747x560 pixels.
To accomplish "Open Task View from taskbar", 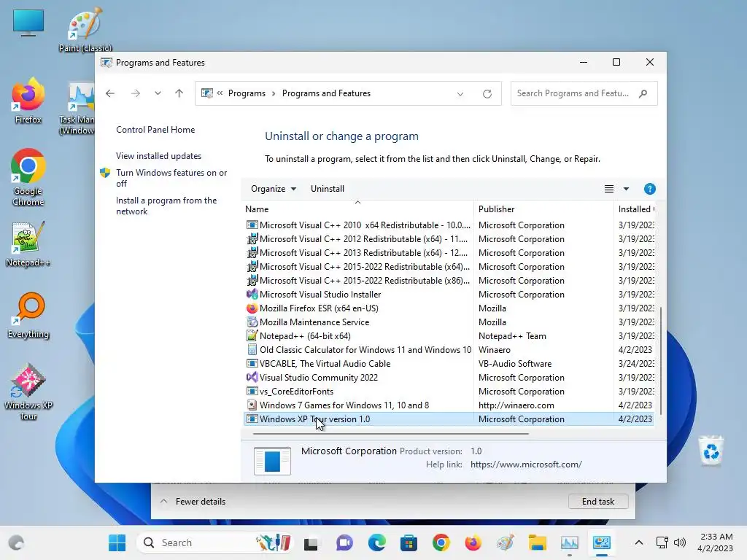I will point(311,542).
